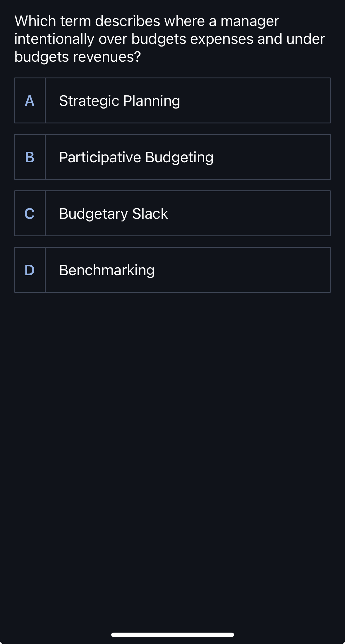Tap the Benchmarking option text
The width and height of the screenshot is (345, 644).
pyautogui.click(x=107, y=270)
